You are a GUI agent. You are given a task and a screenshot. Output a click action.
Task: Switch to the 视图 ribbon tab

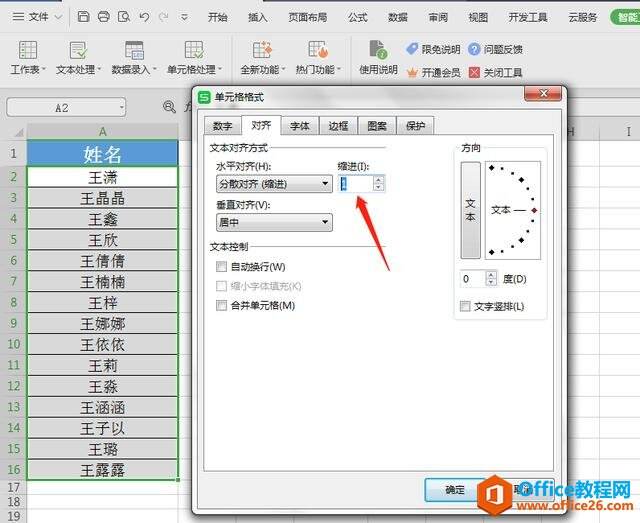pos(478,17)
